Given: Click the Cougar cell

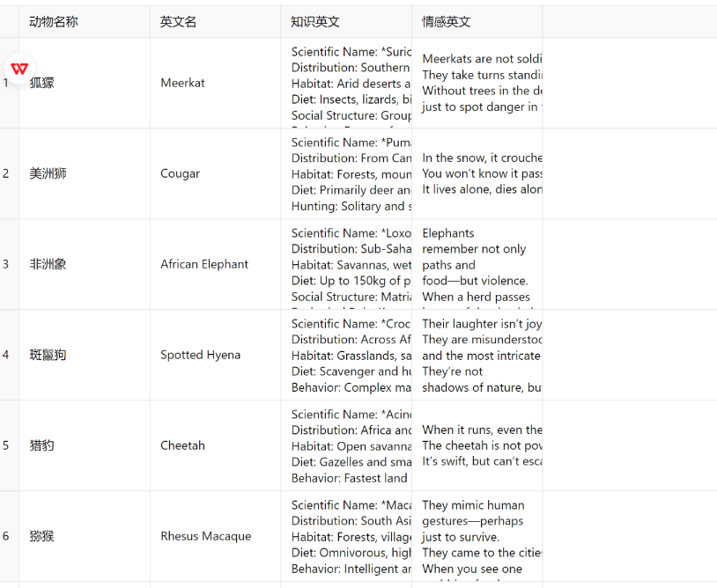Looking at the screenshot, I should pos(180,173).
